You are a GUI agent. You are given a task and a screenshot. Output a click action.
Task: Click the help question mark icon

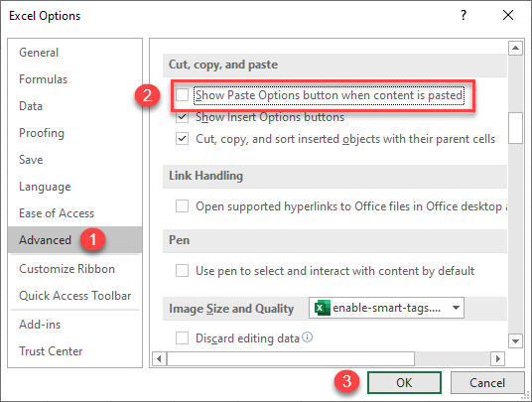pos(464,15)
